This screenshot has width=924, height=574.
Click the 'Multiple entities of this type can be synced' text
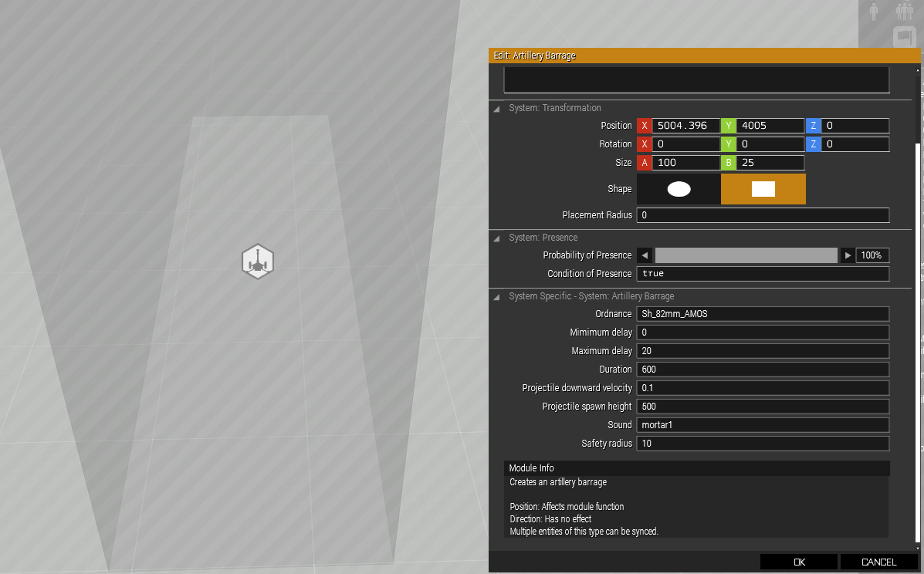coord(584,532)
